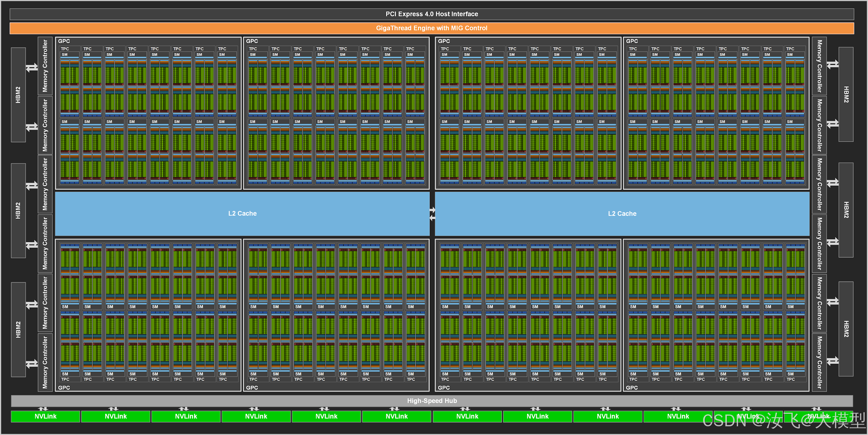Image resolution: width=868 pixels, height=435 pixels.
Task: Select the bottommost Memory Controller on the right side
Action: tap(819, 362)
